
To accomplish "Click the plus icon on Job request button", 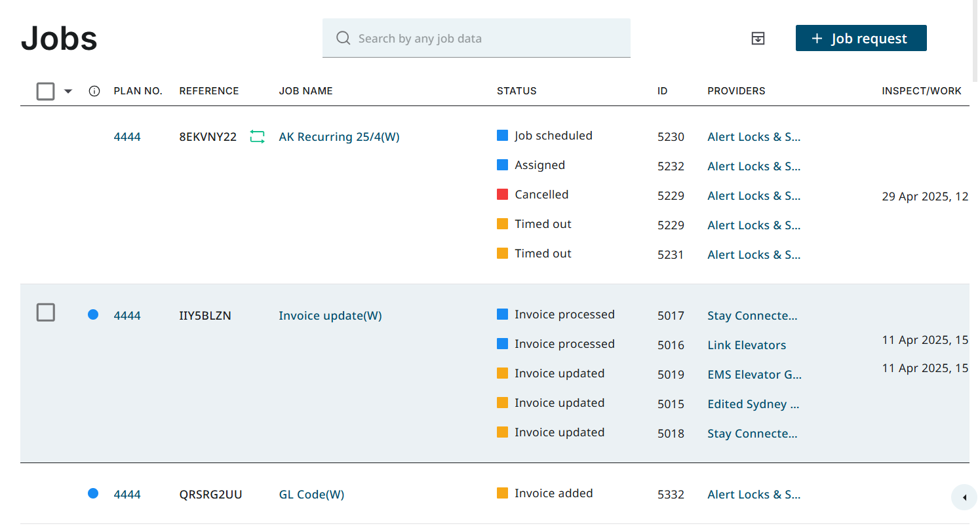I will click(817, 39).
